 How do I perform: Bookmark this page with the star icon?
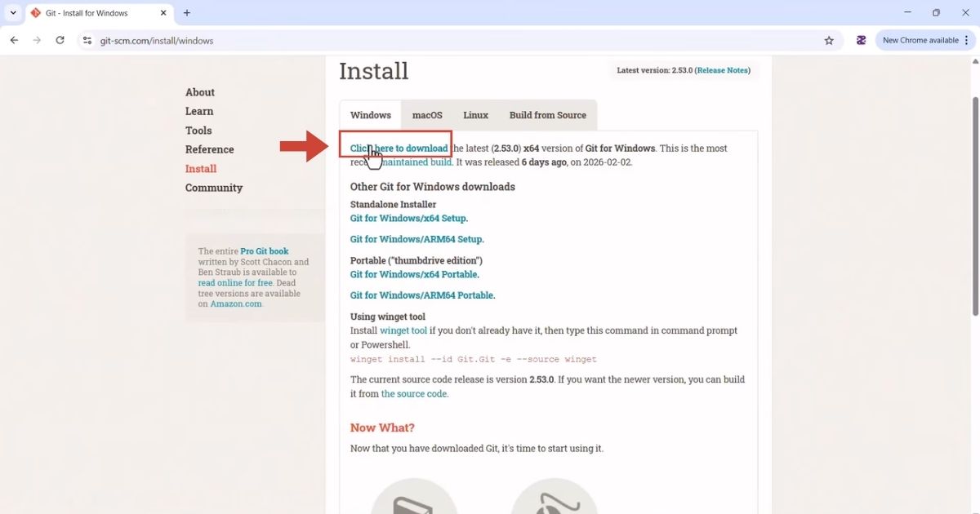(829, 40)
